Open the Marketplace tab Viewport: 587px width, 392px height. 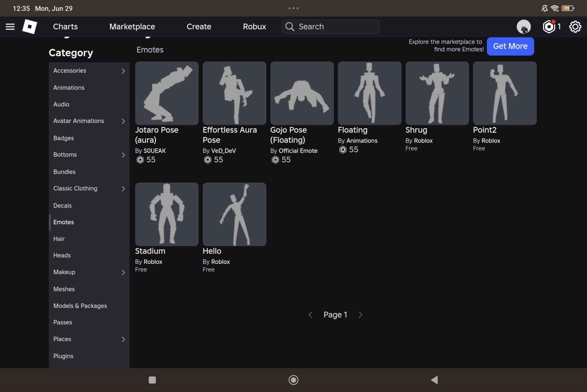[132, 27]
